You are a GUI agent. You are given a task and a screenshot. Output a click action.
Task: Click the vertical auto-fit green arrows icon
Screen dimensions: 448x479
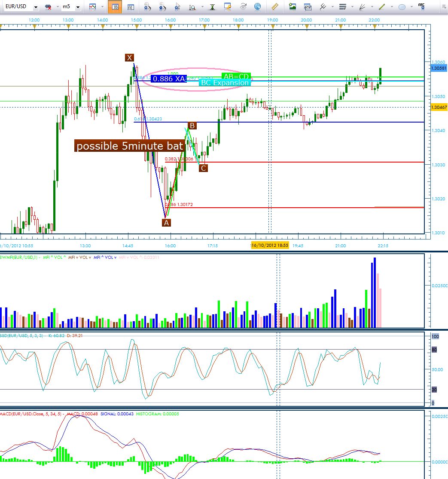point(213,7)
